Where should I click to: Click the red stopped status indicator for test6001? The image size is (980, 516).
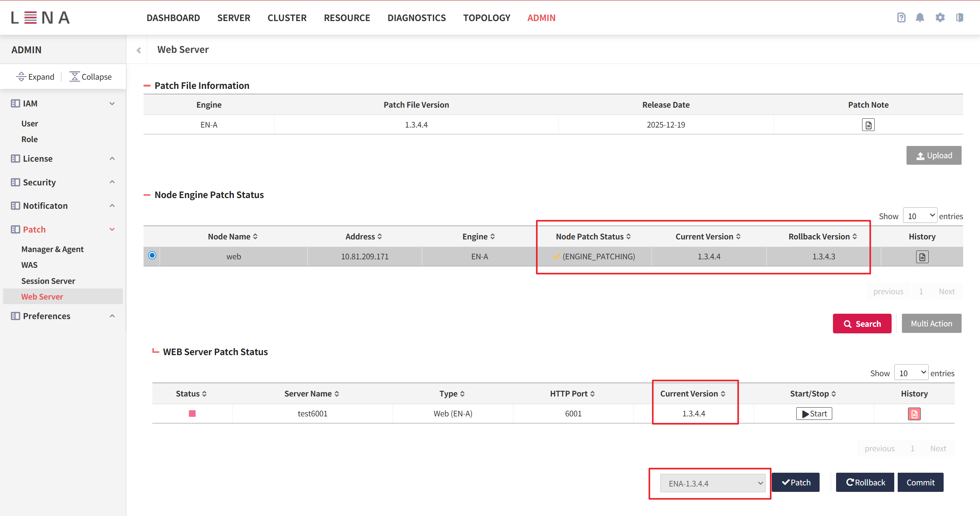[x=192, y=414]
